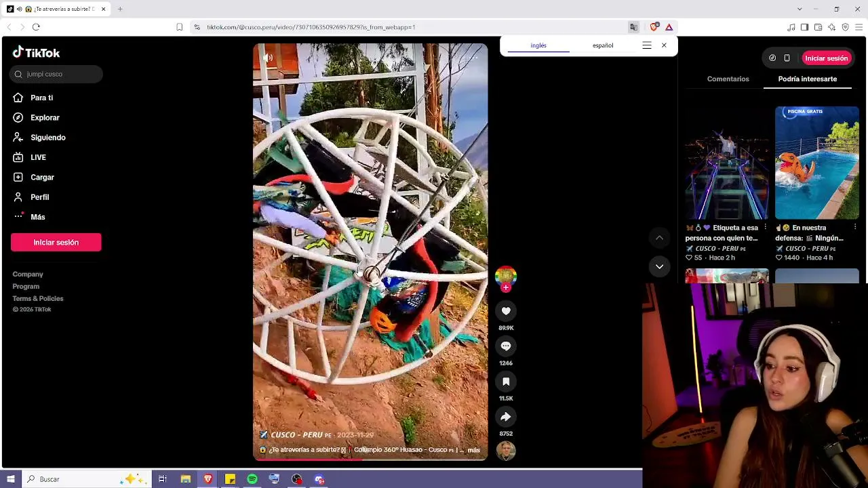Image resolution: width=868 pixels, height=488 pixels.
Task: Mute the video with speaker icon
Action: pos(268,58)
